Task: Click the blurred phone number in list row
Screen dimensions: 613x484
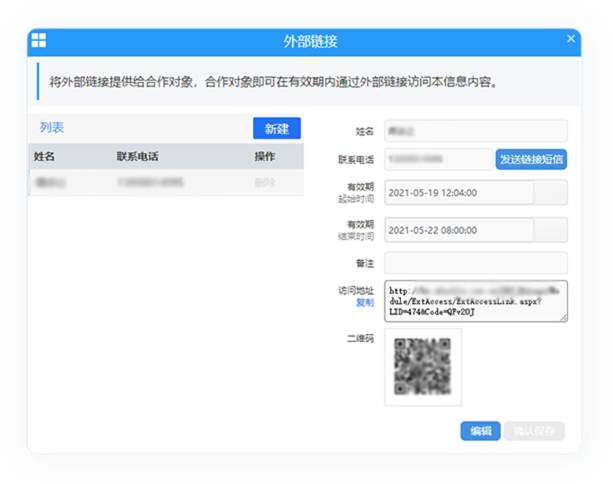Action: [x=151, y=182]
